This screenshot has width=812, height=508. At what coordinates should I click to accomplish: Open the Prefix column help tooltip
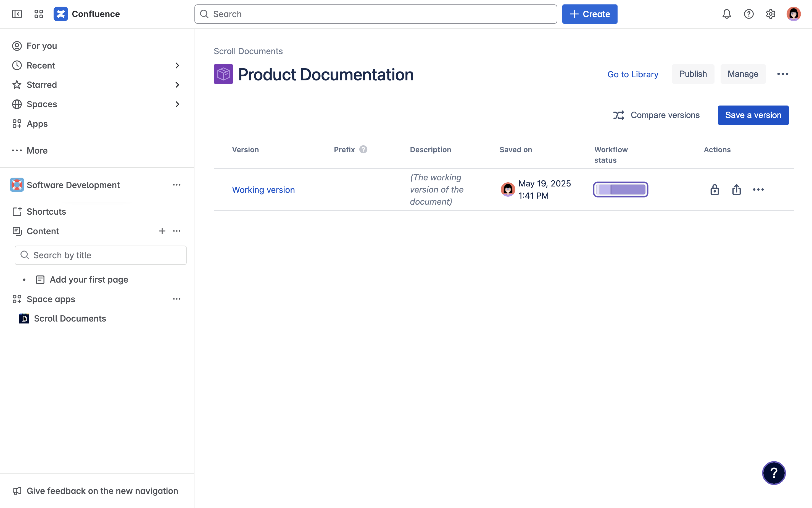pyautogui.click(x=364, y=149)
